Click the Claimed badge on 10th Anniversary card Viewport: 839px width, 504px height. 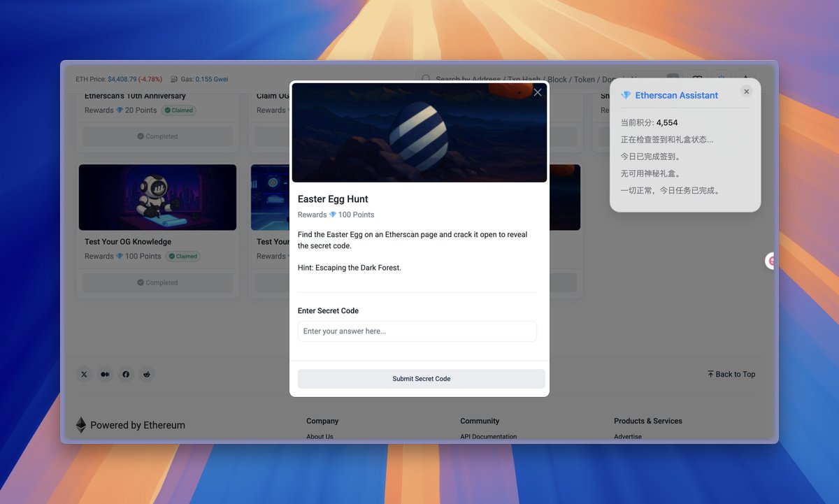[x=179, y=110]
